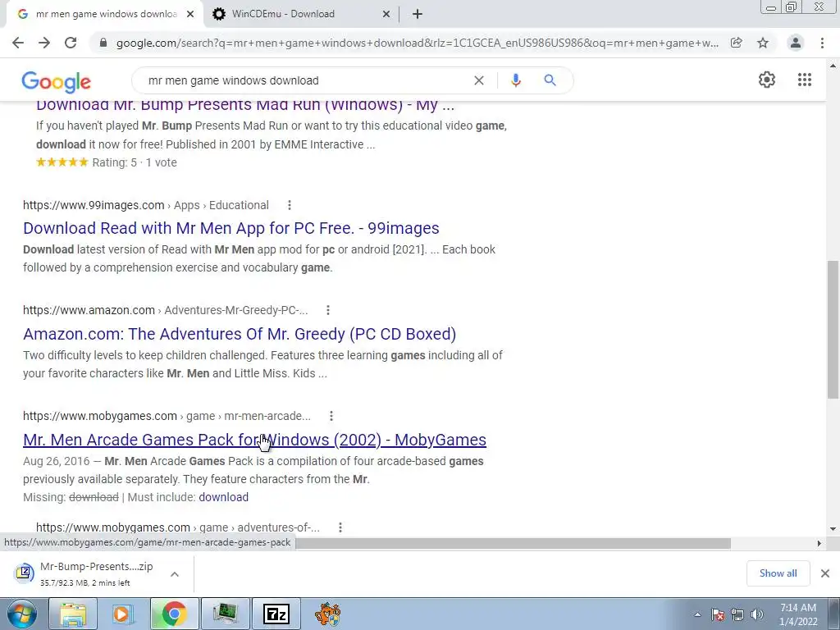Bookmark this page with the star icon
The width and height of the screenshot is (840, 630).
click(x=763, y=43)
